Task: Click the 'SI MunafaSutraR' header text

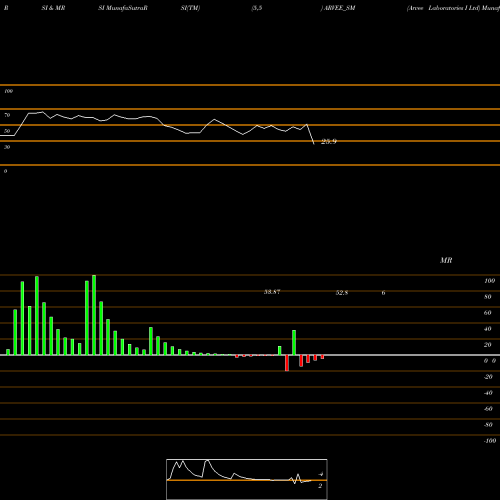Action: click(123, 8)
